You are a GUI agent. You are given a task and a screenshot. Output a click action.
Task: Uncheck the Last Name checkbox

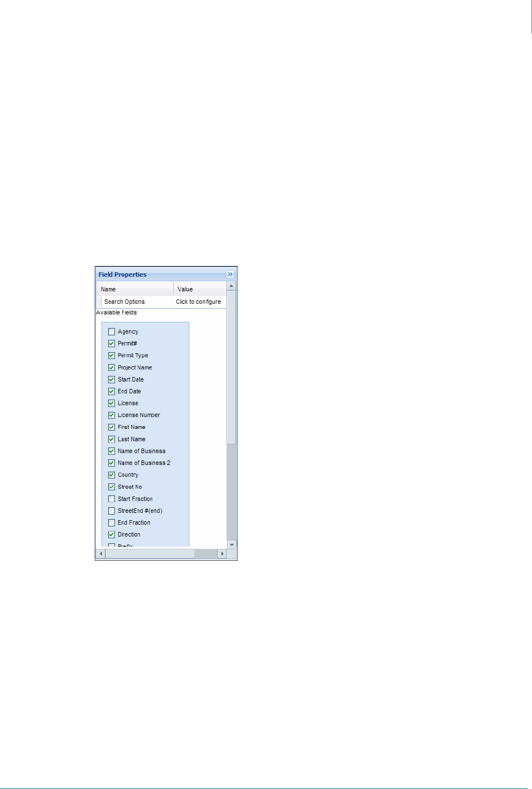(112, 439)
